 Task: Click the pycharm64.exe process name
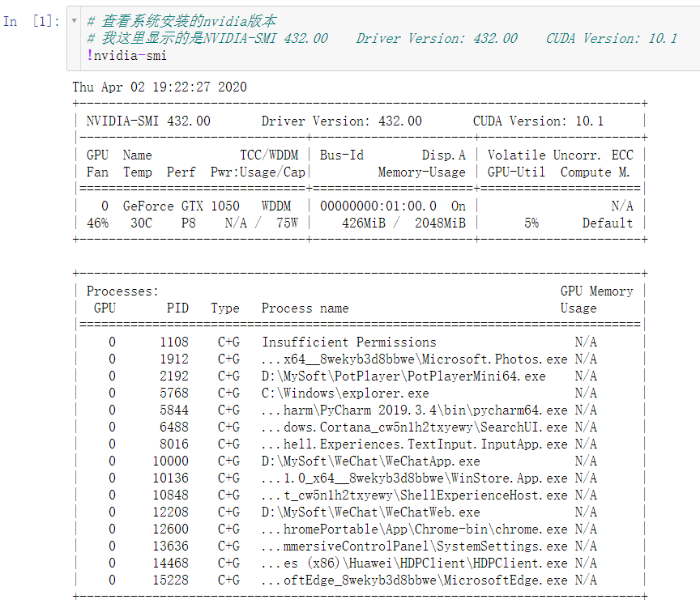pos(409,410)
